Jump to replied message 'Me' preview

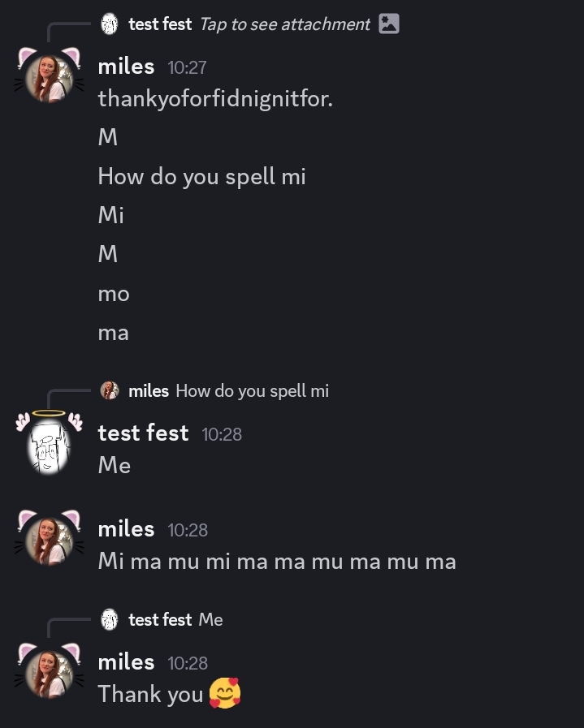pos(210,620)
